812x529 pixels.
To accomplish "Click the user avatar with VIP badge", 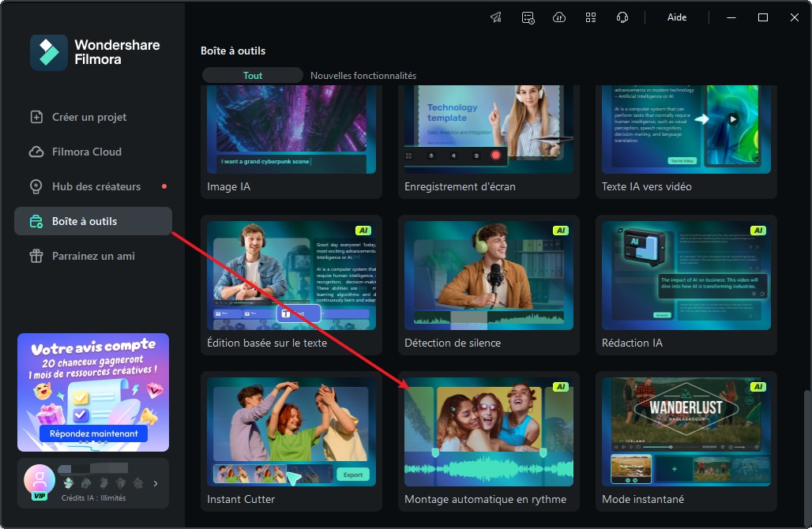I will point(39,482).
